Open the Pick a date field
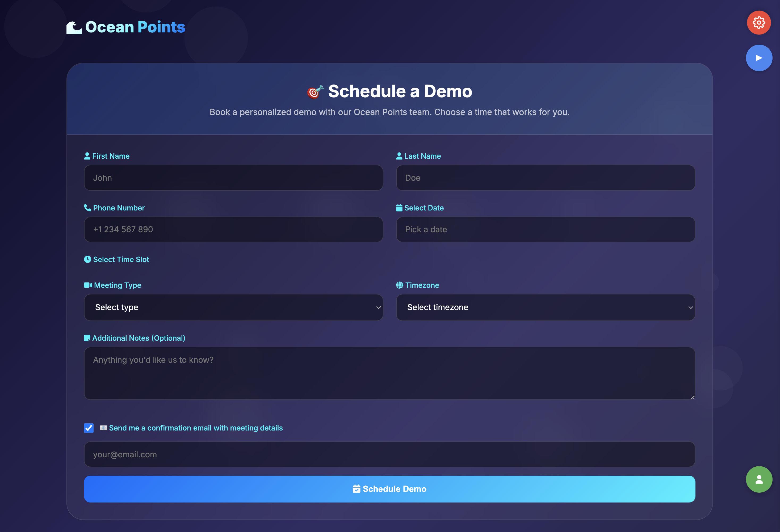Viewport: 780px width, 532px height. [x=546, y=229]
